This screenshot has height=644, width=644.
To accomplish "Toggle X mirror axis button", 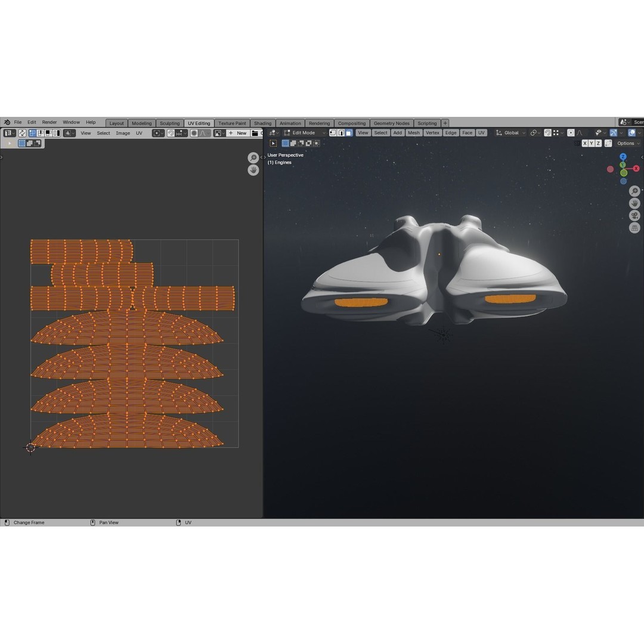I will 585,143.
